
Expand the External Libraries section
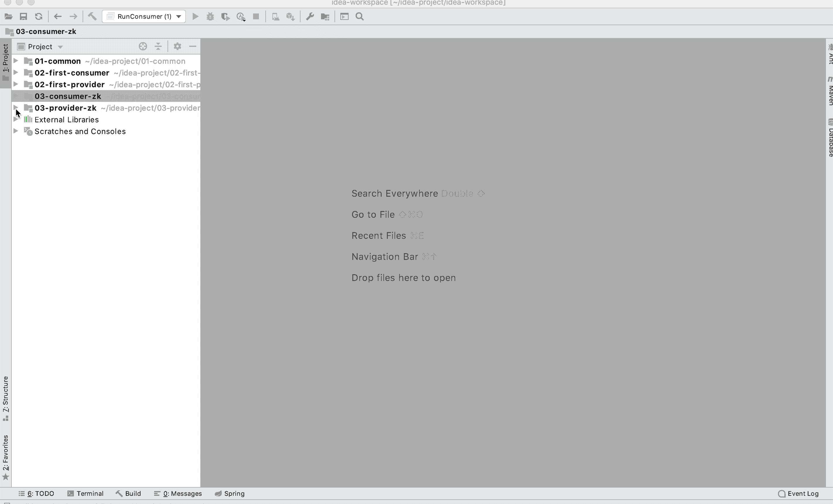point(16,119)
